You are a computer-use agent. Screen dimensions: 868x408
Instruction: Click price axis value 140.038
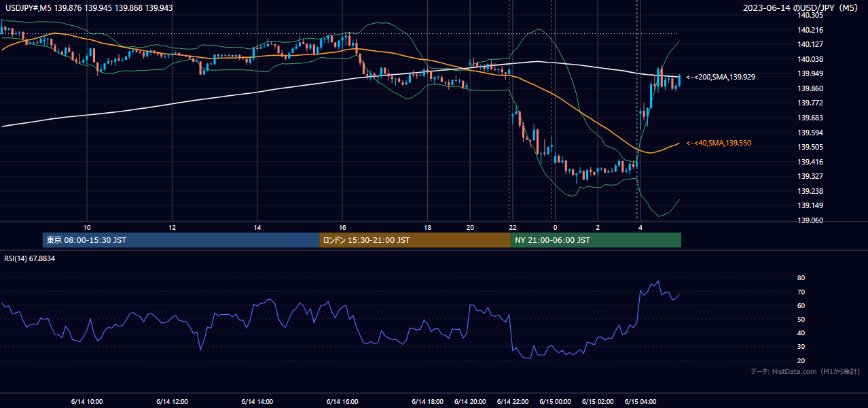(x=811, y=59)
